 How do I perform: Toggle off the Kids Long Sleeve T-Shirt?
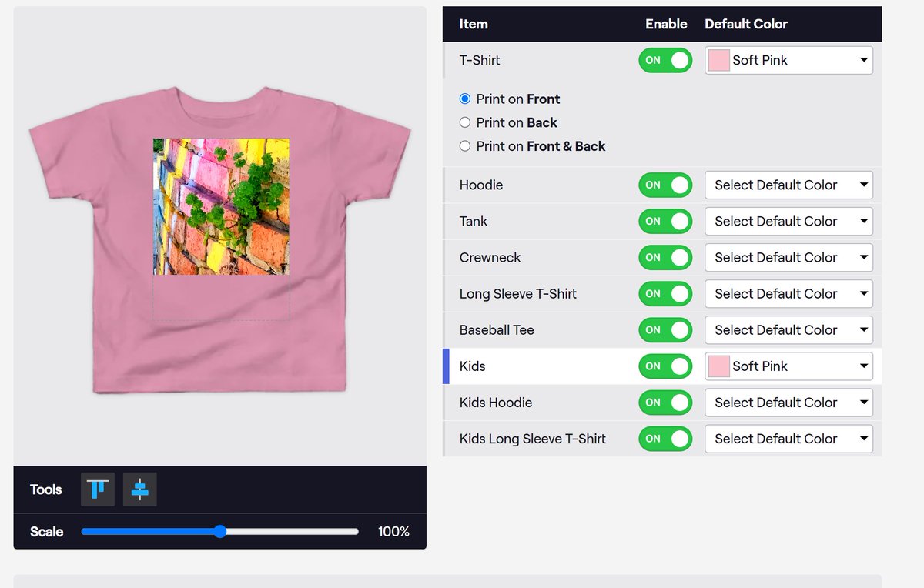[x=665, y=438]
